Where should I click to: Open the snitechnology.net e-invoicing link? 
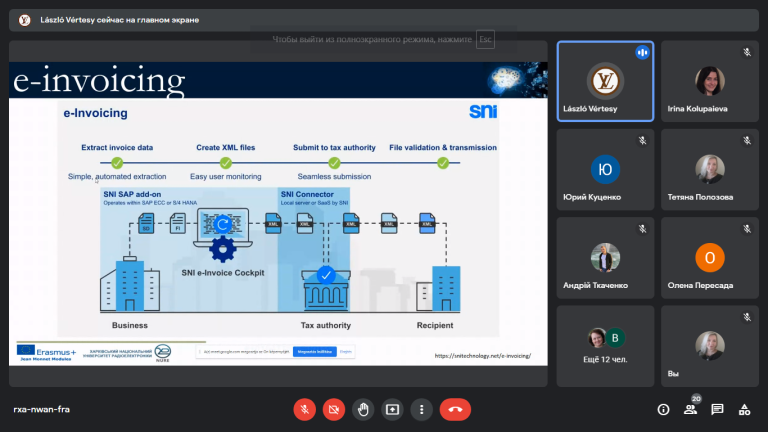482,356
